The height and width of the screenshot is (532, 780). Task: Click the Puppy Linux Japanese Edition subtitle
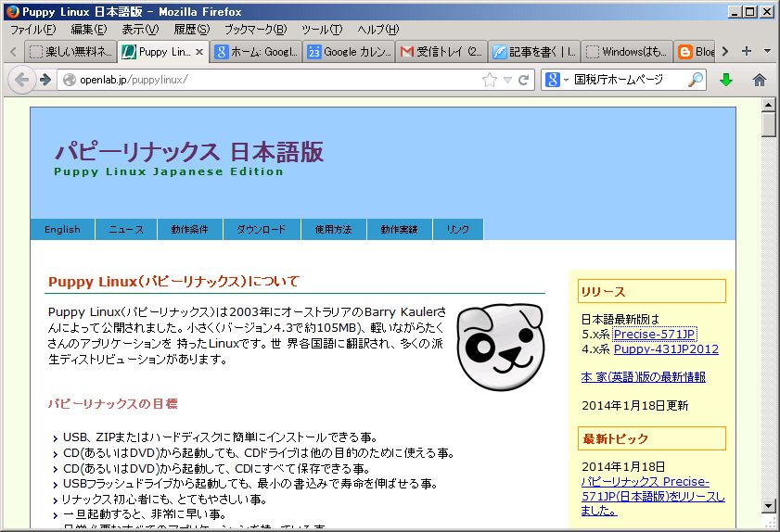click(169, 171)
